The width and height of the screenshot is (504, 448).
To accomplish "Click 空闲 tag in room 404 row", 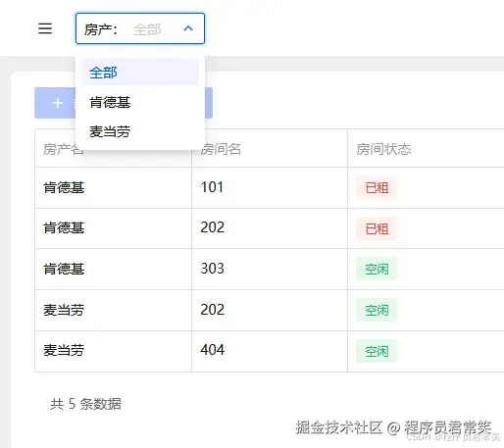I will coord(377,352).
